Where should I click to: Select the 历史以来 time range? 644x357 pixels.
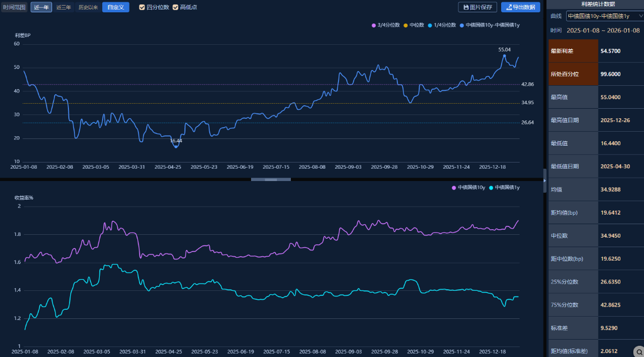(88, 7)
